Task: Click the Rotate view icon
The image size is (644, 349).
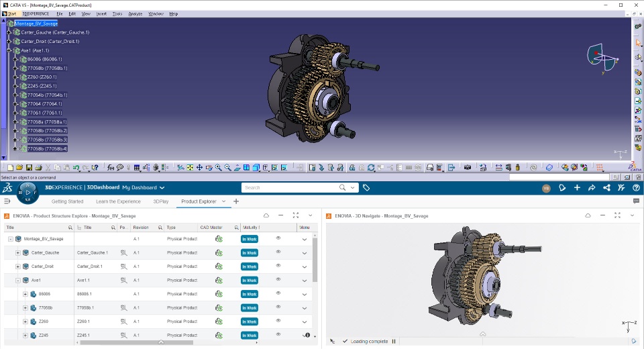Action: [x=209, y=168]
